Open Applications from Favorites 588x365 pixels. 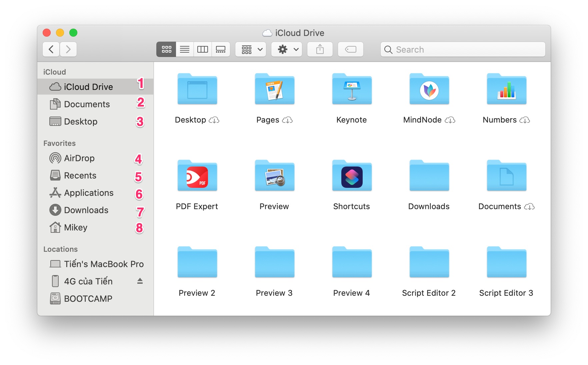[95, 193]
